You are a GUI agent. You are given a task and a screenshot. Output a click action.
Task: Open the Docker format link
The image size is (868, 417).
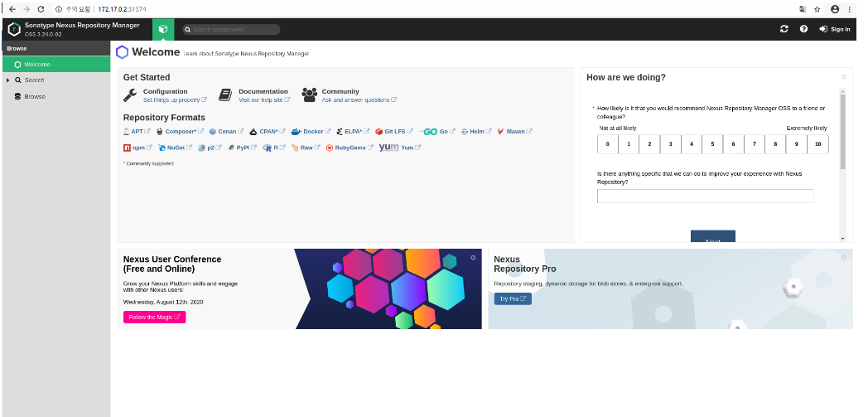tap(311, 132)
